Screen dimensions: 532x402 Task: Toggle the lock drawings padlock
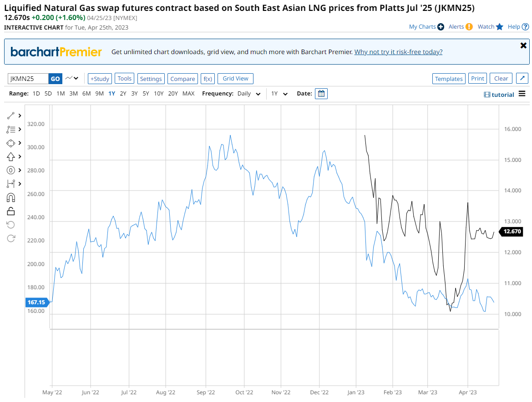(11, 211)
